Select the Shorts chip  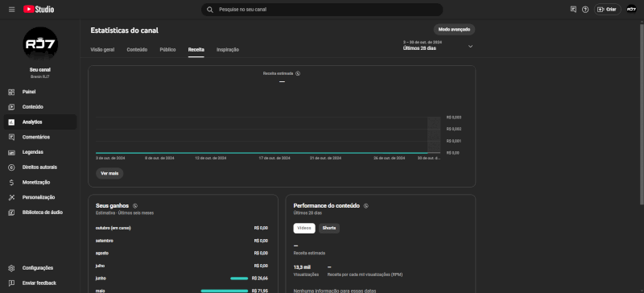click(329, 228)
